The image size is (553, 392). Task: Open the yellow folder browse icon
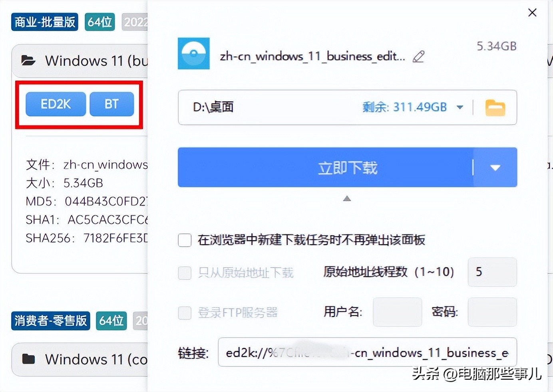495,107
